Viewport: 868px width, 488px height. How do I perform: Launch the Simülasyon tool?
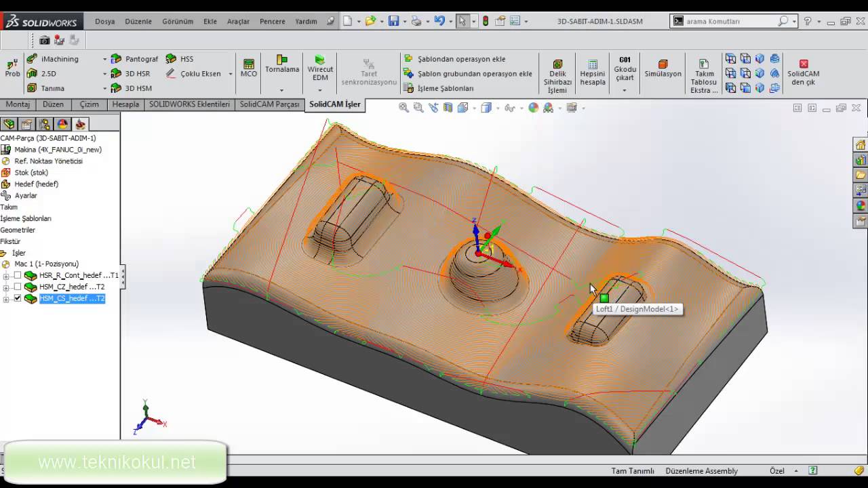point(663,68)
